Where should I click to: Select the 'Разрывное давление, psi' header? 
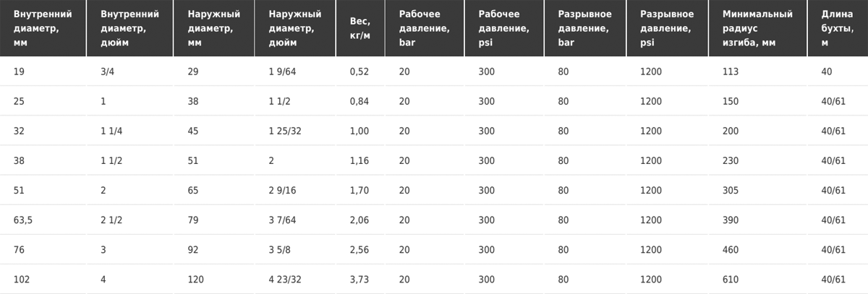point(667,28)
